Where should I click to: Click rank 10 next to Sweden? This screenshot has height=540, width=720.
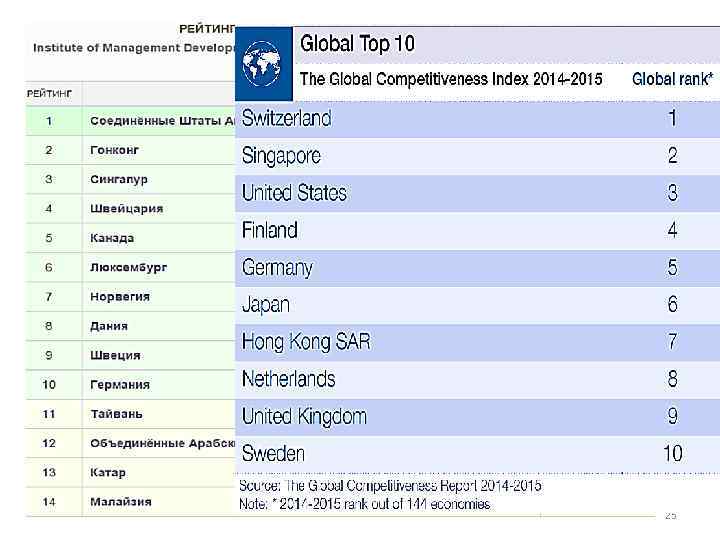click(x=673, y=453)
